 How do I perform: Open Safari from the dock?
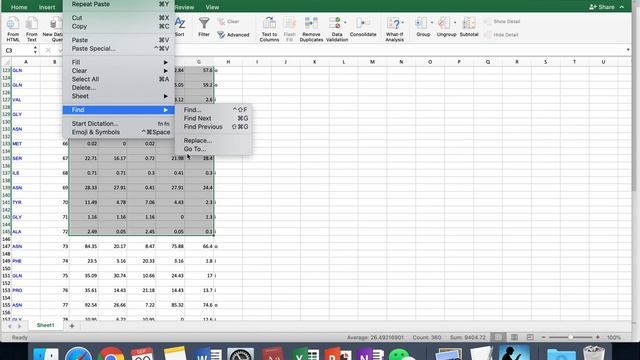78,354
